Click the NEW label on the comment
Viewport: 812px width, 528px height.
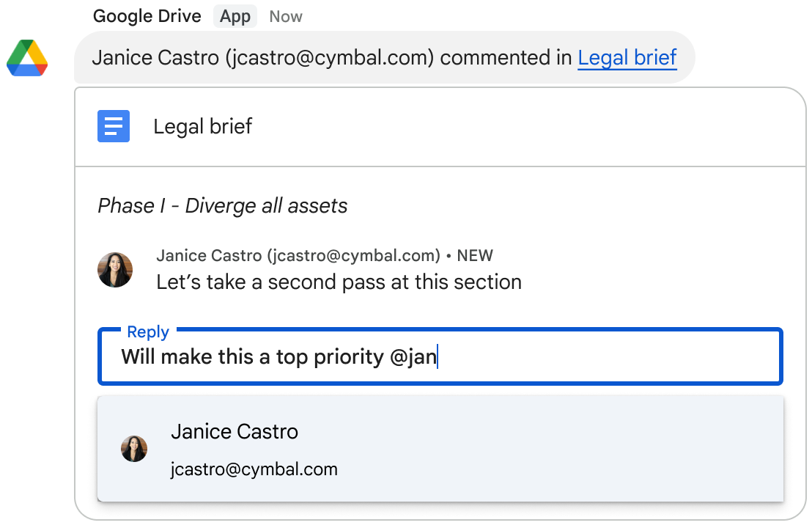(x=475, y=255)
